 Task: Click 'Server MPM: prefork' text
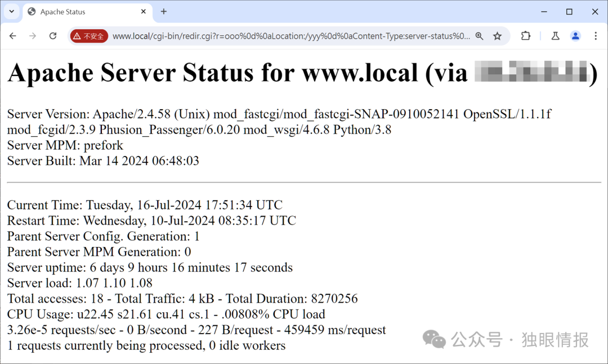pos(65,145)
